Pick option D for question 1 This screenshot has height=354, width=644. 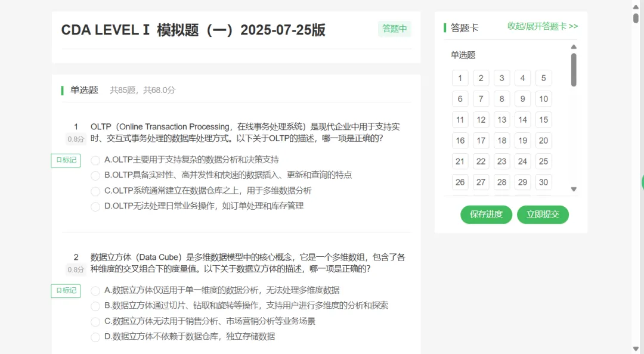click(x=95, y=207)
